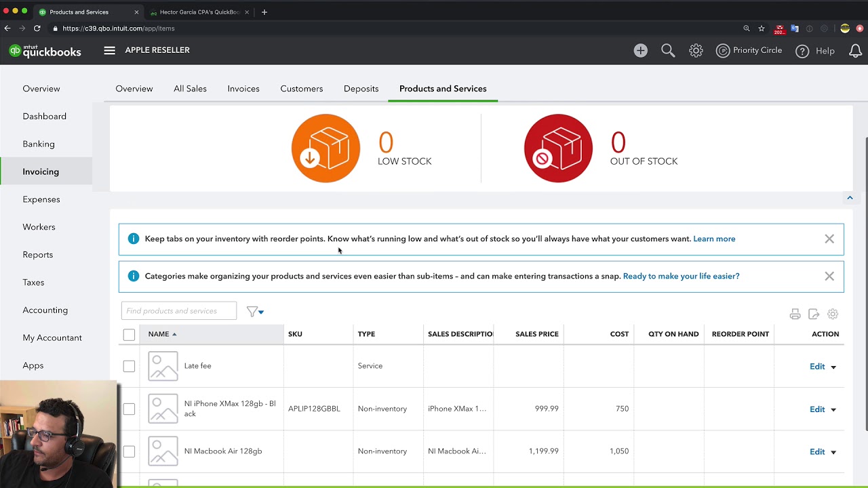Viewport: 868px width, 488px height.
Task: Open the Settings gear in header
Action: (x=696, y=51)
